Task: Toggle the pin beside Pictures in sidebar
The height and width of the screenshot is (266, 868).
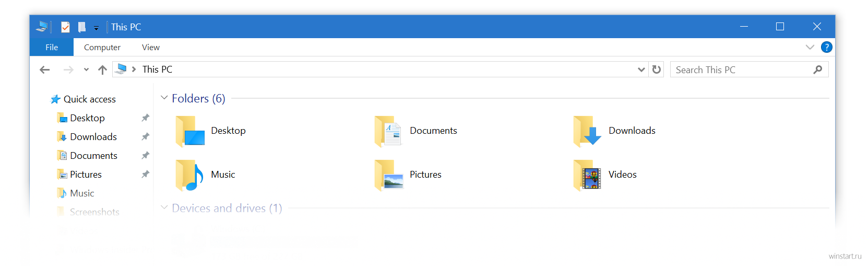Action: tap(146, 175)
